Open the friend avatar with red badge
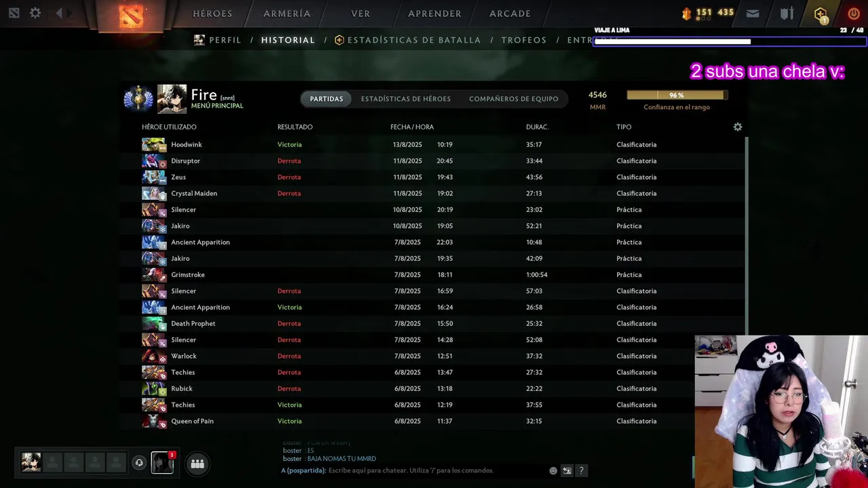This screenshot has width=868, height=488. 162,462
